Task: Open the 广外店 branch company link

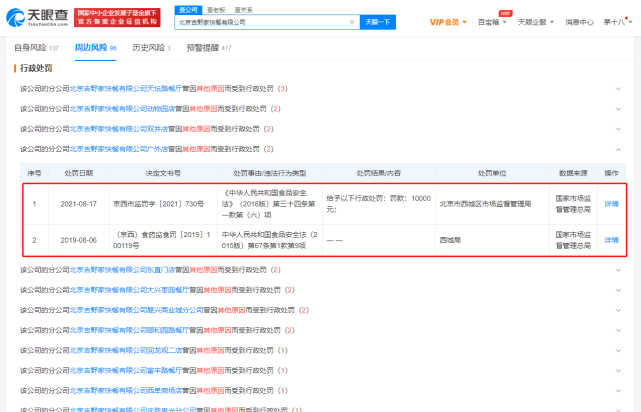Action: click(119, 149)
